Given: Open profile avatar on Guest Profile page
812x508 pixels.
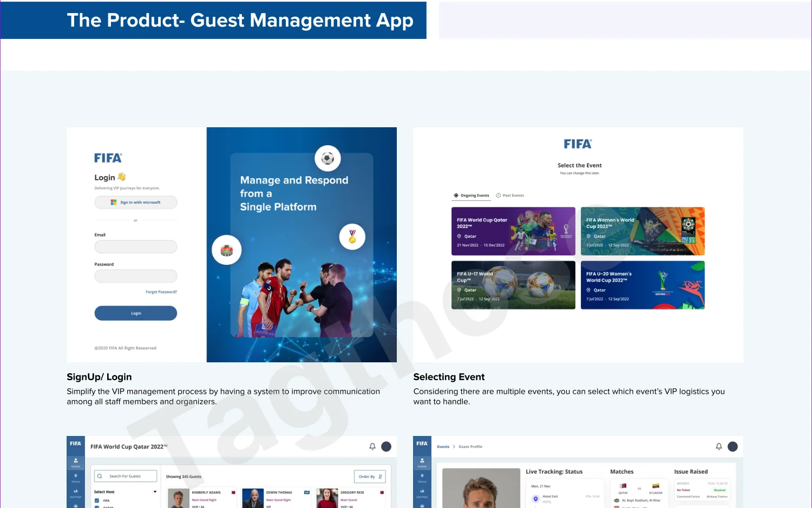Looking at the screenshot, I should click(x=732, y=446).
